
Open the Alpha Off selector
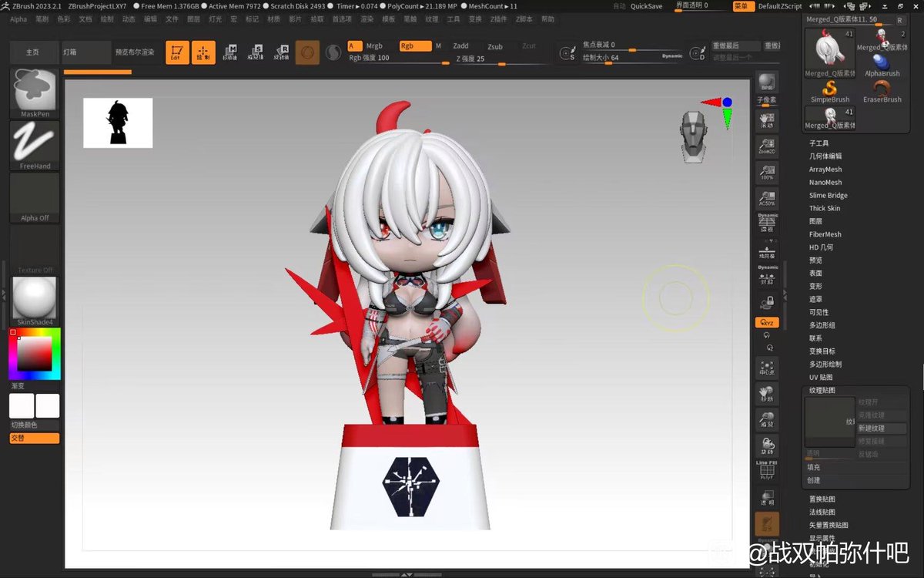click(35, 198)
